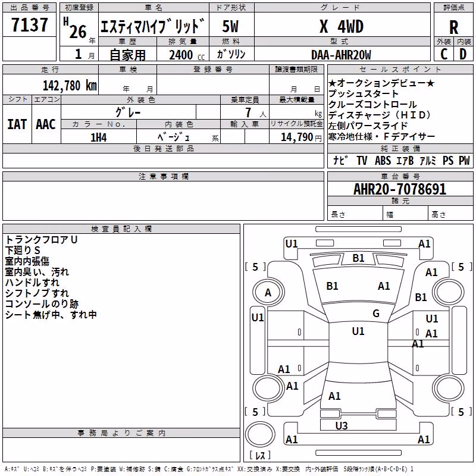This screenshot has height=476, width=476.
Task: Select inspector note トランクフロアU
Action: [x=42, y=240]
